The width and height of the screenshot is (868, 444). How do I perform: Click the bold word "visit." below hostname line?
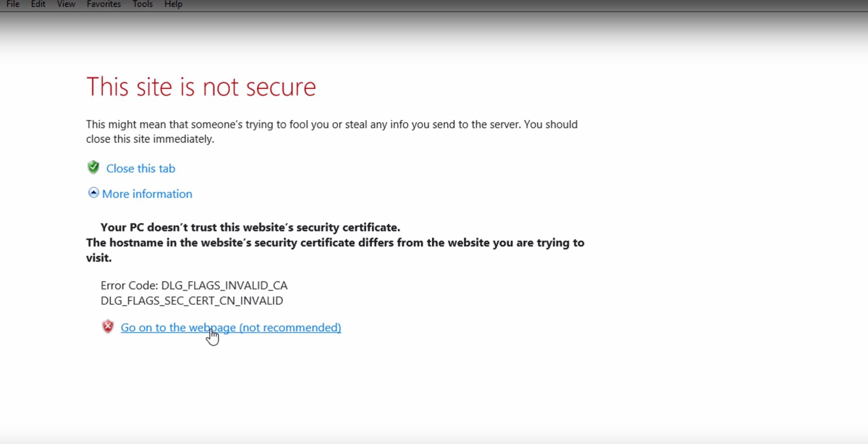coord(99,258)
